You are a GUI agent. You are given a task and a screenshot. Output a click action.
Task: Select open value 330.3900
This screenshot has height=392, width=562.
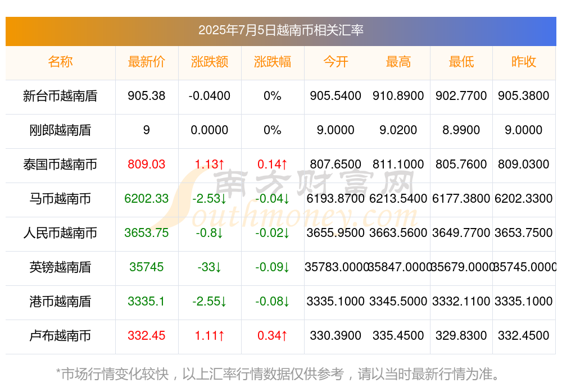click(336, 336)
